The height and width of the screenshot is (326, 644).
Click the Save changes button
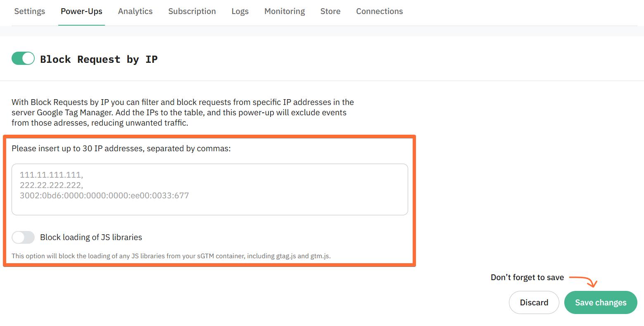click(x=601, y=302)
